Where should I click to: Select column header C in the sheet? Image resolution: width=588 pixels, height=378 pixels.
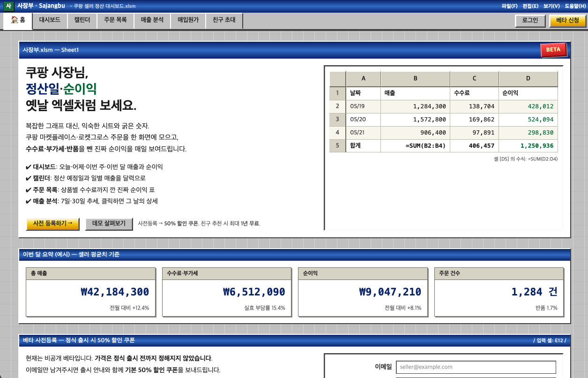coord(475,79)
